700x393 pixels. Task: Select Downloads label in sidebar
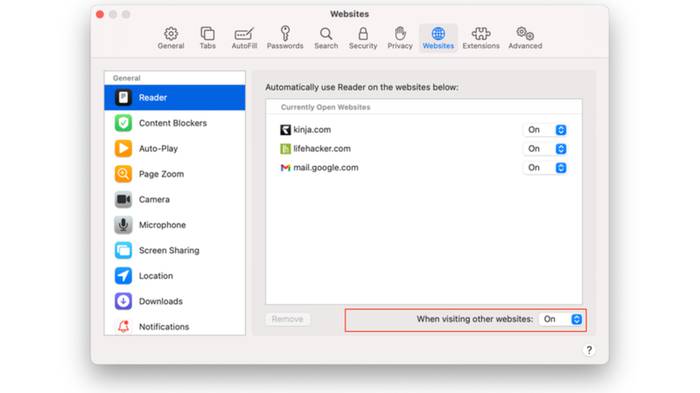160,301
